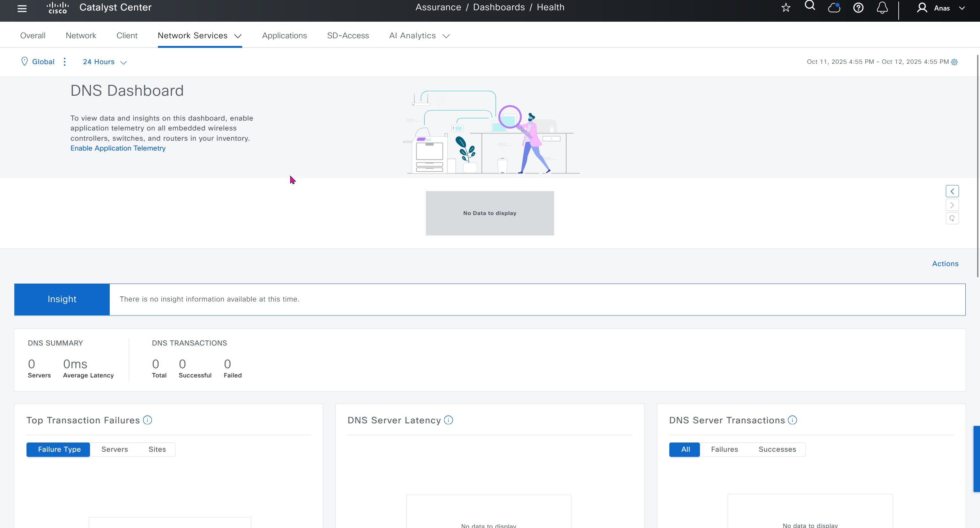Open the help question mark icon

858,8
